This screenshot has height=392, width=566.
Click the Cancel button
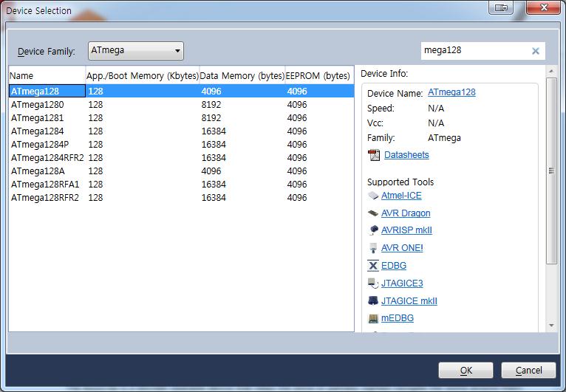[x=528, y=371]
